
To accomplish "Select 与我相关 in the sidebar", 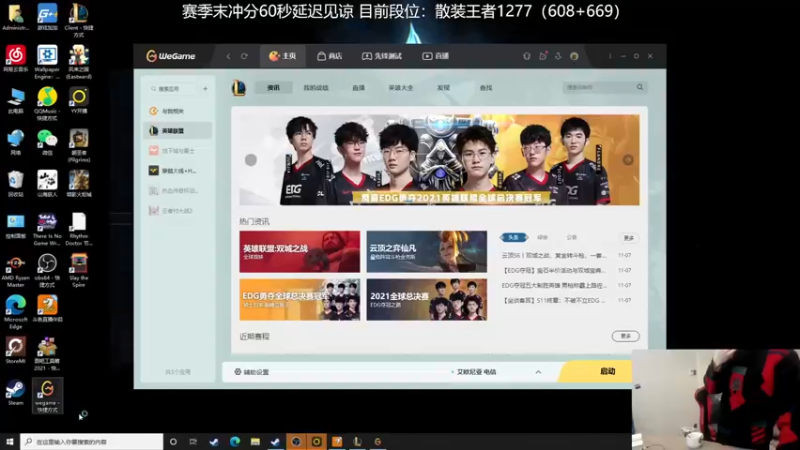I will click(178, 111).
